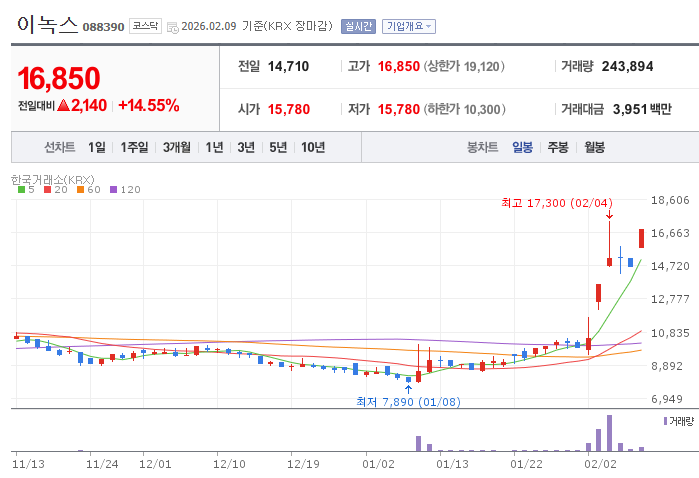Viewport: 699px width, 478px height.
Task: Click the 코스닥 market label
Action: click(x=145, y=26)
